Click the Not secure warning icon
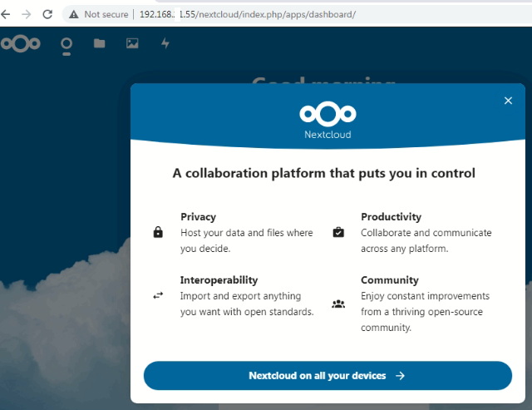This screenshot has height=410, width=532. tap(74, 14)
